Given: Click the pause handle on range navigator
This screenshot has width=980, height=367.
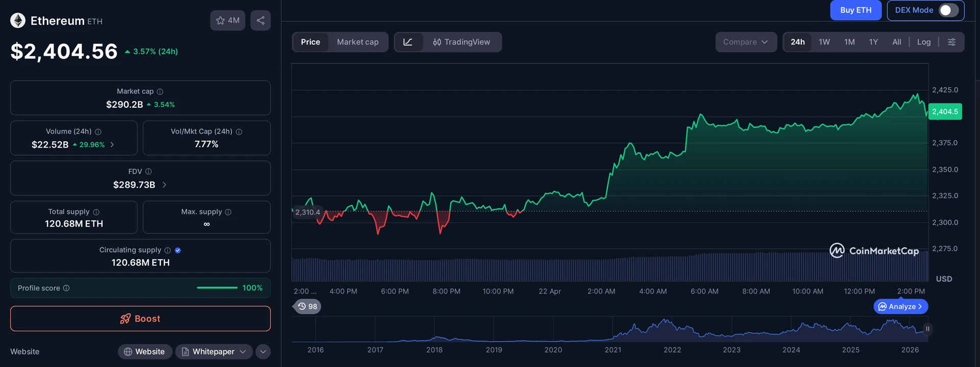Looking at the screenshot, I should tap(927, 329).
